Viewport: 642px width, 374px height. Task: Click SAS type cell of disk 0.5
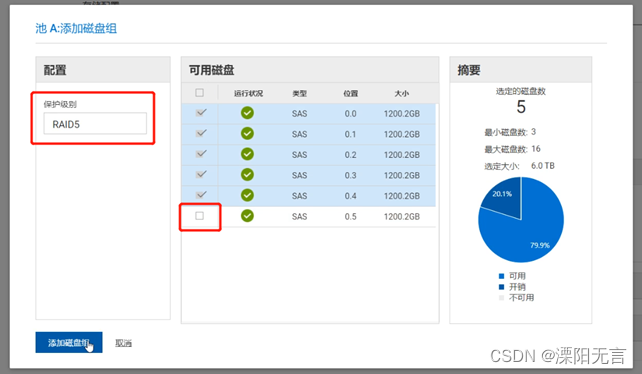point(299,216)
